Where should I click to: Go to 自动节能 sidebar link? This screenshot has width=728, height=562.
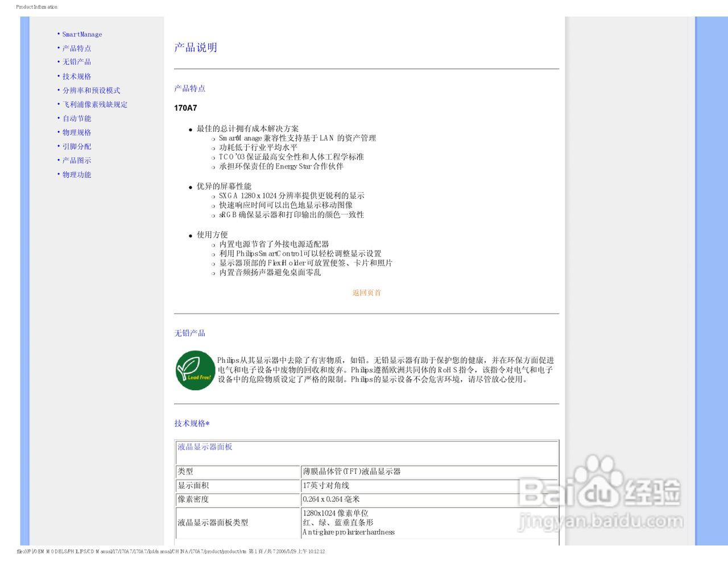pos(77,118)
